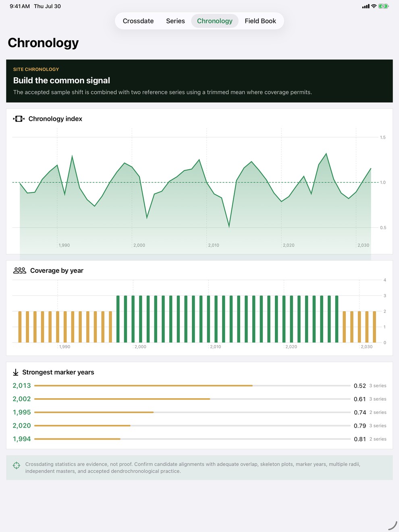Image resolution: width=399 pixels, height=532 pixels.
Task: Click the 0.74 index value
Action: (x=360, y=412)
